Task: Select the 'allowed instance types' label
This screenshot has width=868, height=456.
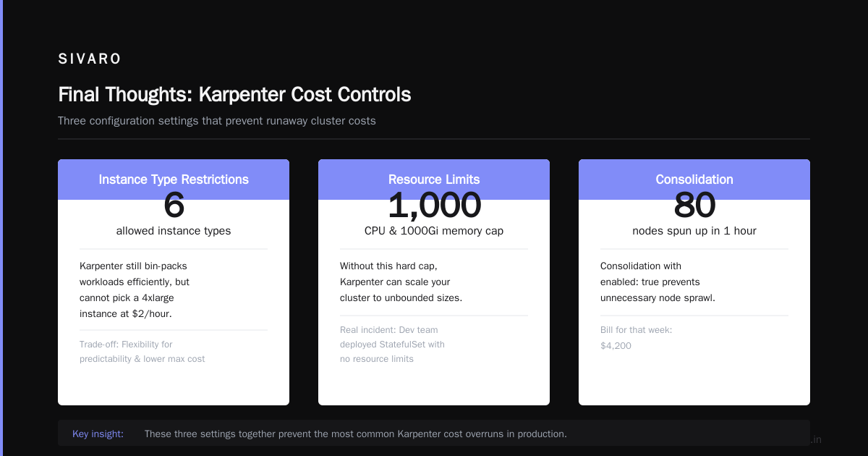Action: (x=174, y=231)
